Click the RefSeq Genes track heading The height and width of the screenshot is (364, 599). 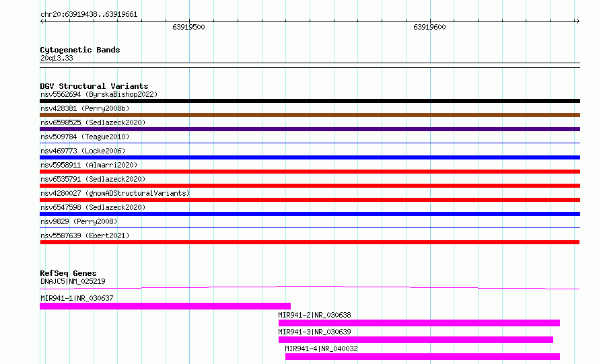[x=68, y=273]
